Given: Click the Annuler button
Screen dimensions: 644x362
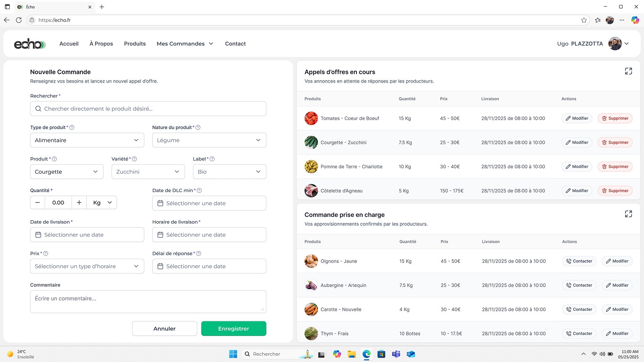Looking at the screenshot, I should 164,328.
